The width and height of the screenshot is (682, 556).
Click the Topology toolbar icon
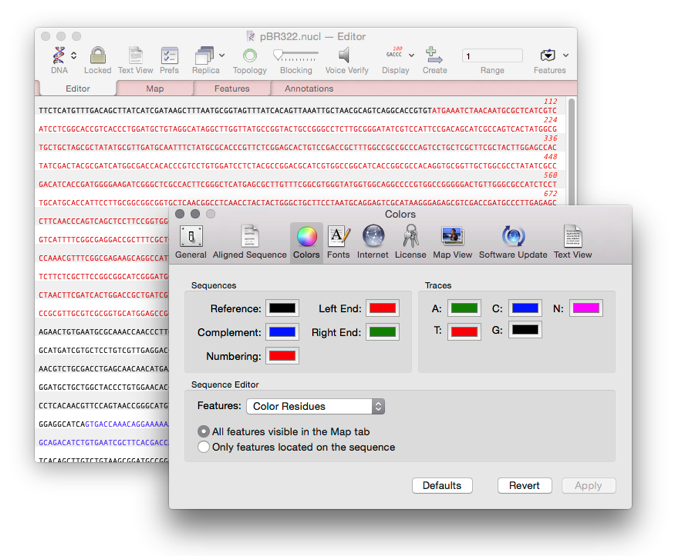pyautogui.click(x=249, y=56)
